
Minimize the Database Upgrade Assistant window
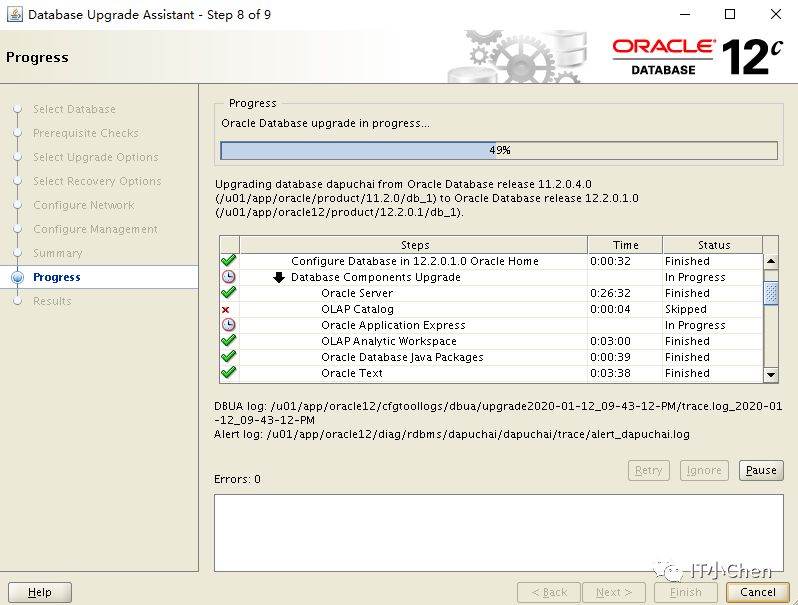tap(685, 14)
